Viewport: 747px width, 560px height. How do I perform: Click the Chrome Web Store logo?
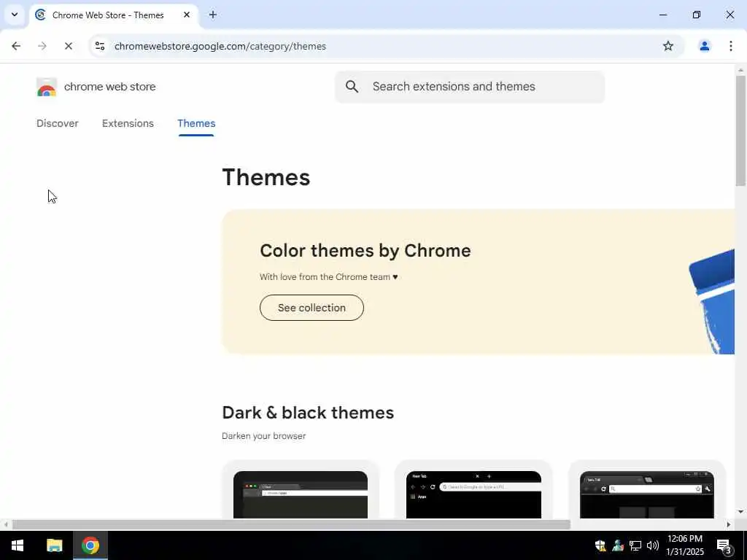coord(46,87)
